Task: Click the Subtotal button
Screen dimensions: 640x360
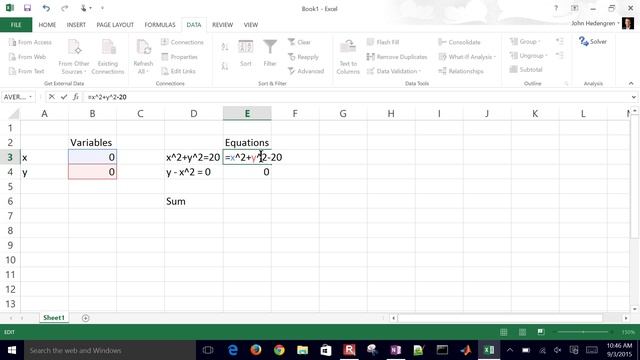Action: click(526, 69)
